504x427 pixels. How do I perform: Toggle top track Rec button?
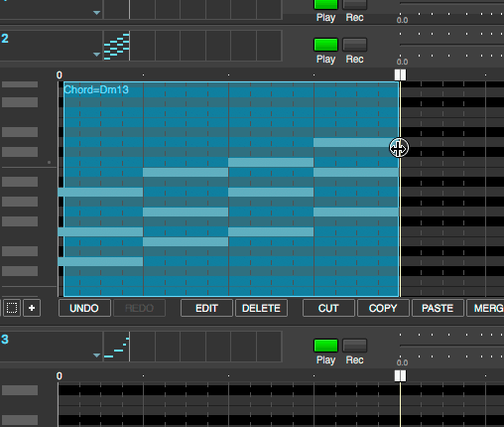(x=355, y=4)
